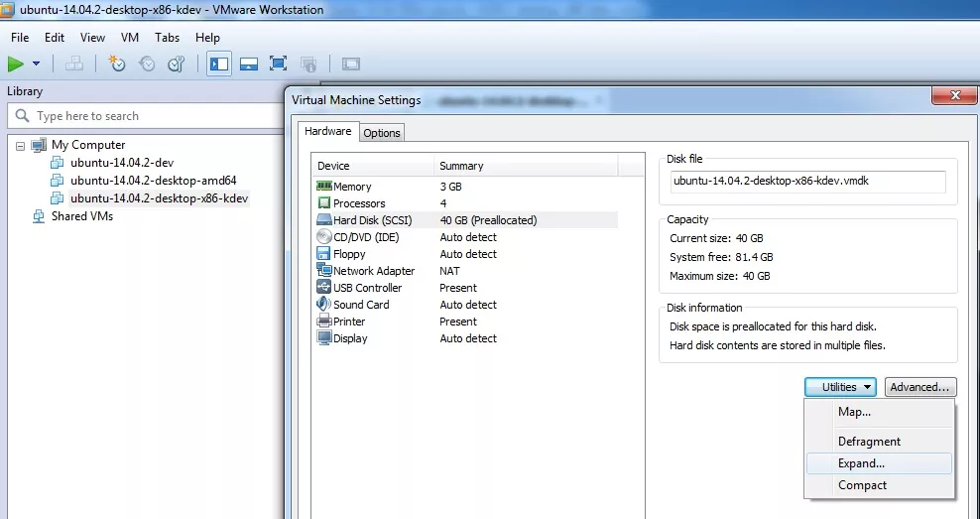Choose Defragment from Utilities menu
The image size is (980, 519).
pyautogui.click(x=880, y=442)
